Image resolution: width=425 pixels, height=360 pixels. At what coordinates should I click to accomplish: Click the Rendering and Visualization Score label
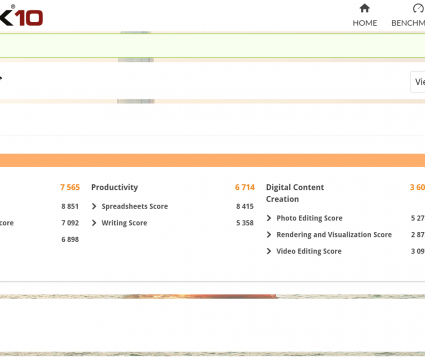coord(334,235)
